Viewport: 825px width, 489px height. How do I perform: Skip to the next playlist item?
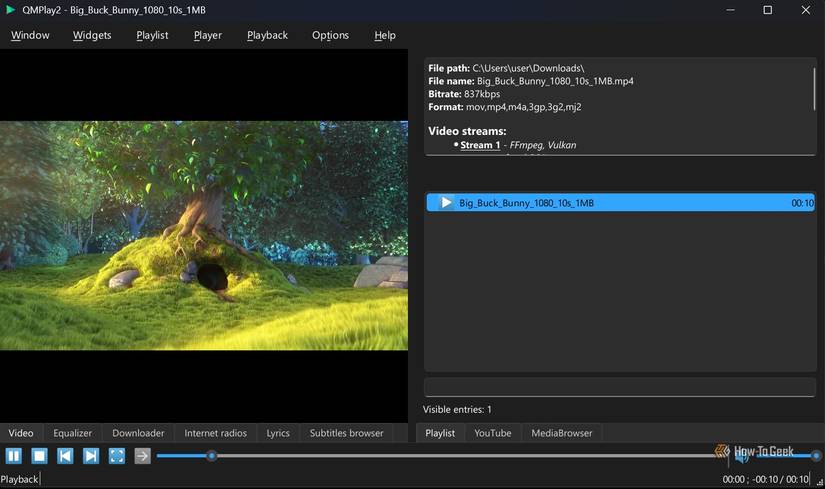pyautogui.click(x=91, y=456)
